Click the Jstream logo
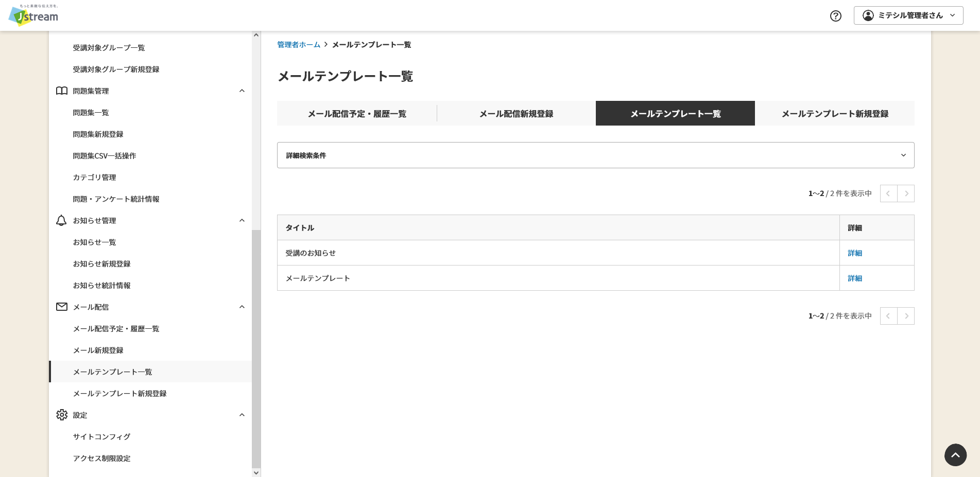The image size is (980, 477). [33, 15]
